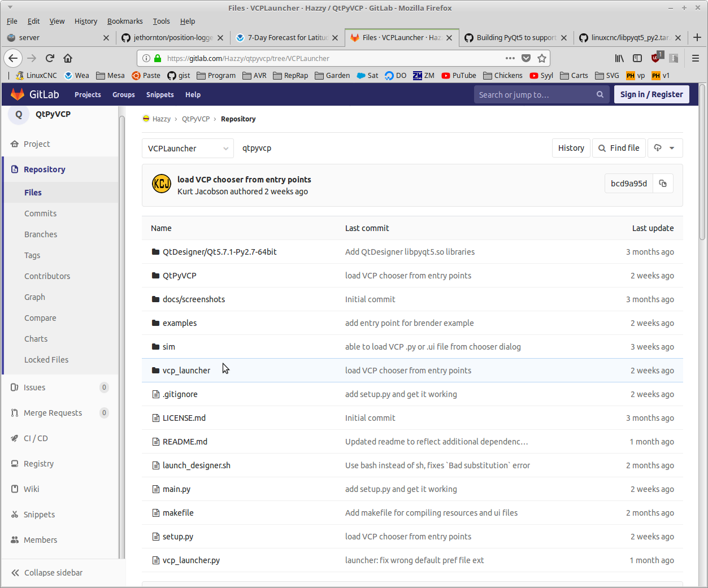Open Projects in GitLab navbar
708x588 pixels.
coord(88,94)
